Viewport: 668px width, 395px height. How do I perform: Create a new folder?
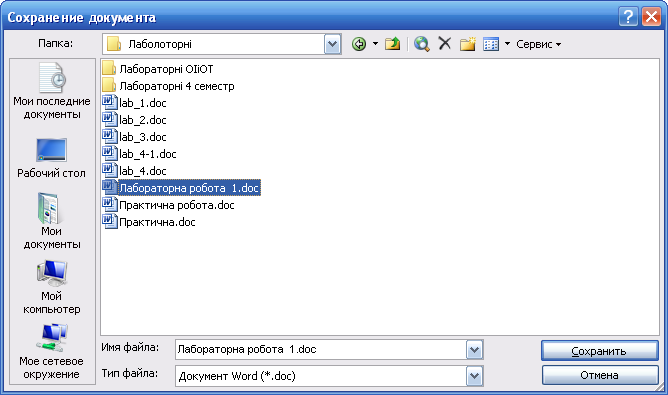point(468,43)
